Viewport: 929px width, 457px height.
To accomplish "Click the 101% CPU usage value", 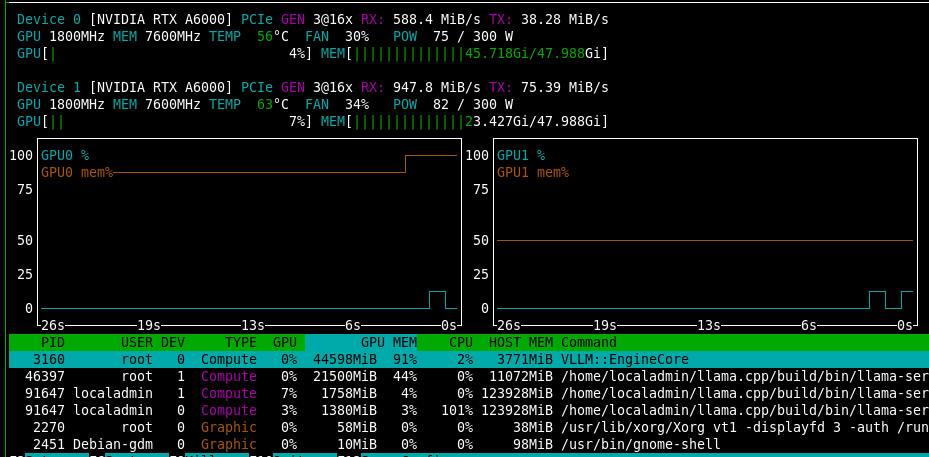I will tap(457, 410).
